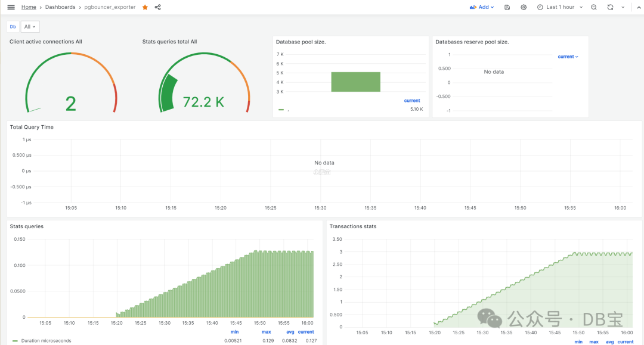
Task: Collapse the top toolbar with chevron
Action: point(639,7)
